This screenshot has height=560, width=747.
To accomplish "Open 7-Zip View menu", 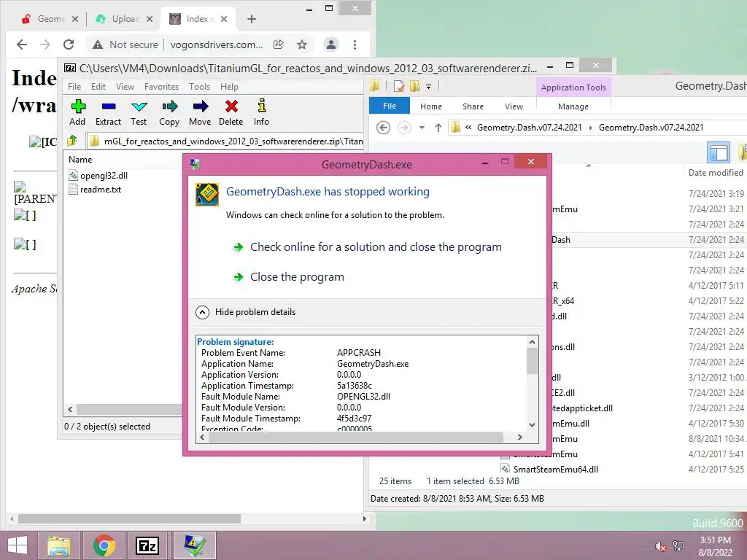I will [x=125, y=87].
